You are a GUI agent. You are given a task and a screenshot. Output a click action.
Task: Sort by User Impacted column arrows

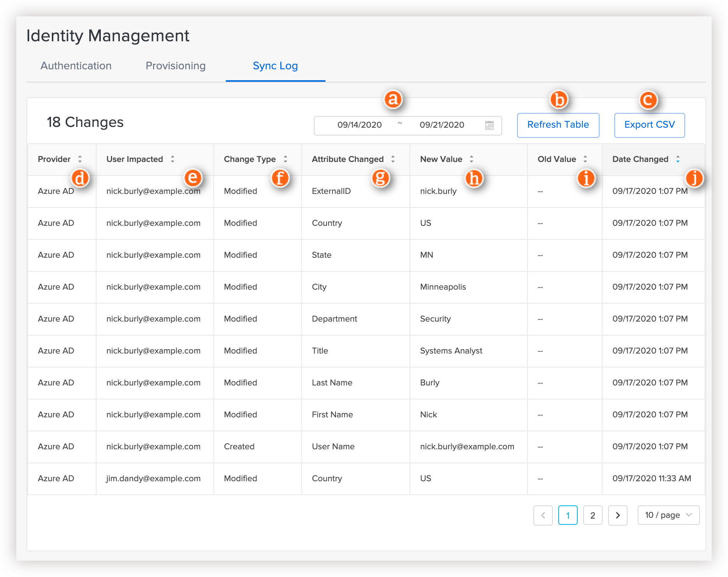coord(172,159)
